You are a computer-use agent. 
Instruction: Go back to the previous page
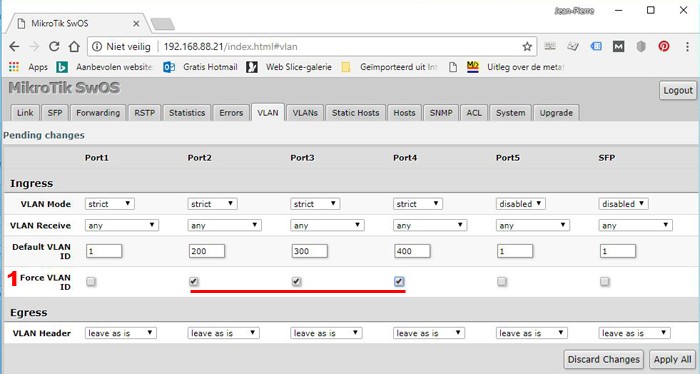tap(14, 46)
